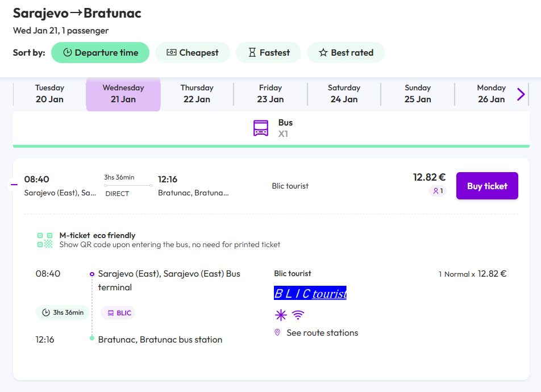Click the air conditioning snowflake icon
Image resolution: width=541 pixels, height=392 pixels.
point(281,315)
